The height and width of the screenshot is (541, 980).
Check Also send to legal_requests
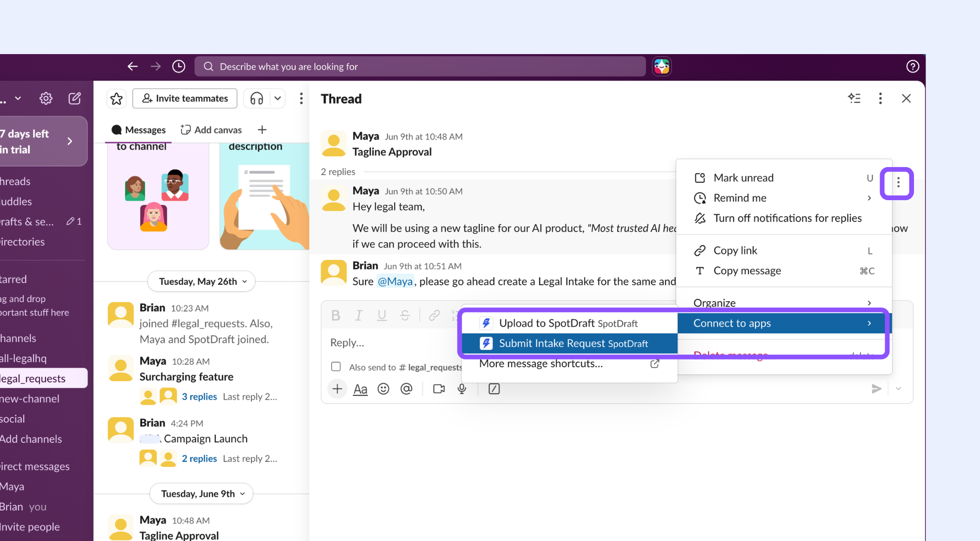pyautogui.click(x=336, y=367)
